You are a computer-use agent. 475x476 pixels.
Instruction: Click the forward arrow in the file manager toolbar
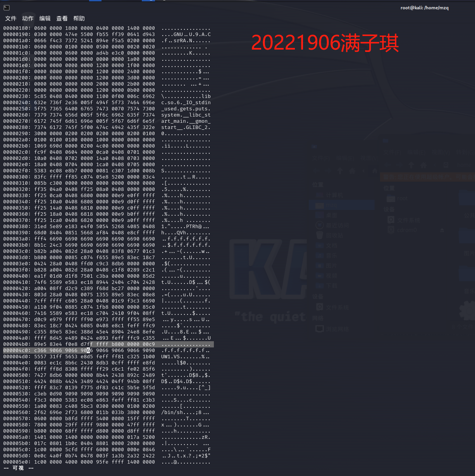pos(399,165)
